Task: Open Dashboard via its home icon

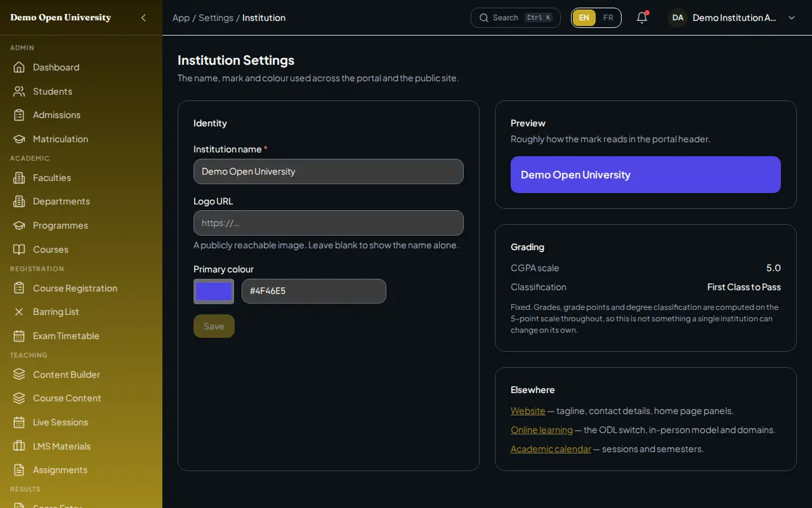Action: pyautogui.click(x=19, y=67)
